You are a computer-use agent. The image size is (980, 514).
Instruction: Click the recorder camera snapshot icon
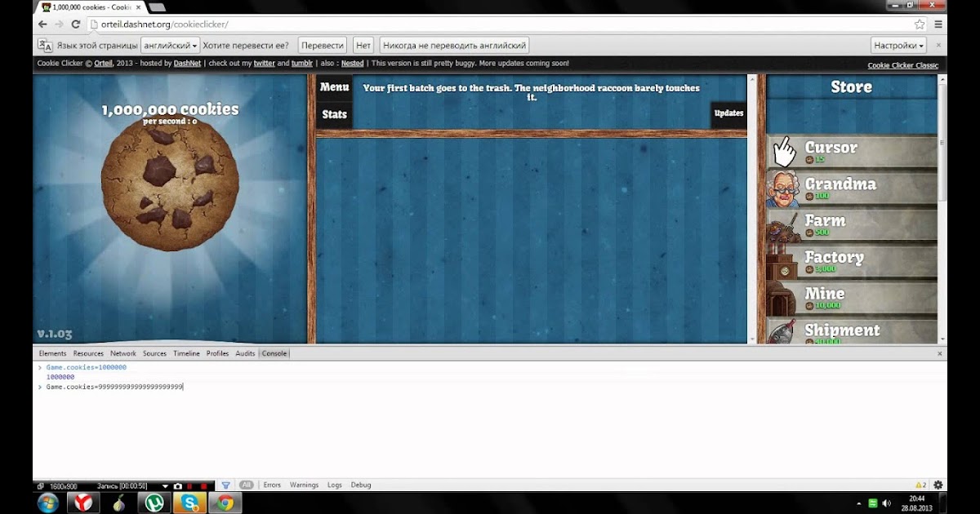click(177, 485)
